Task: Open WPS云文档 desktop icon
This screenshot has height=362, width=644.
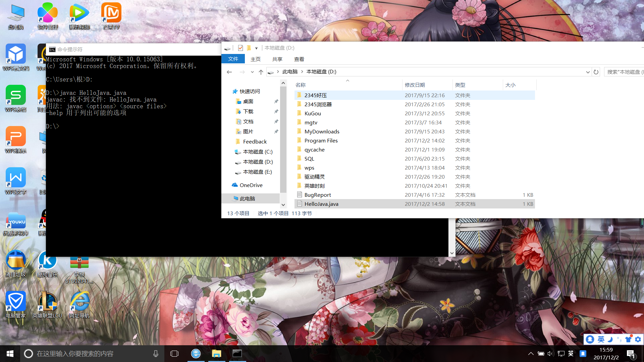Action: 16,57
